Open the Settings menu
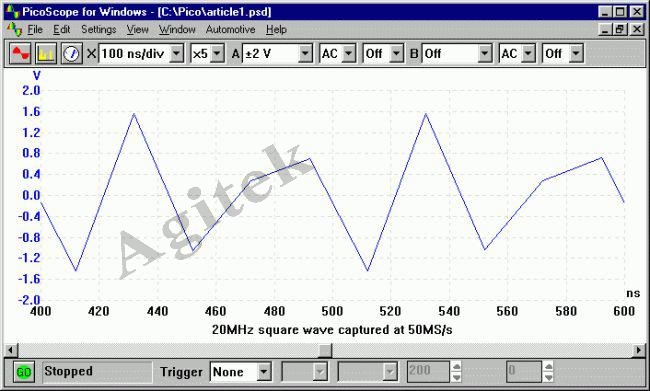 (x=99, y=29)
